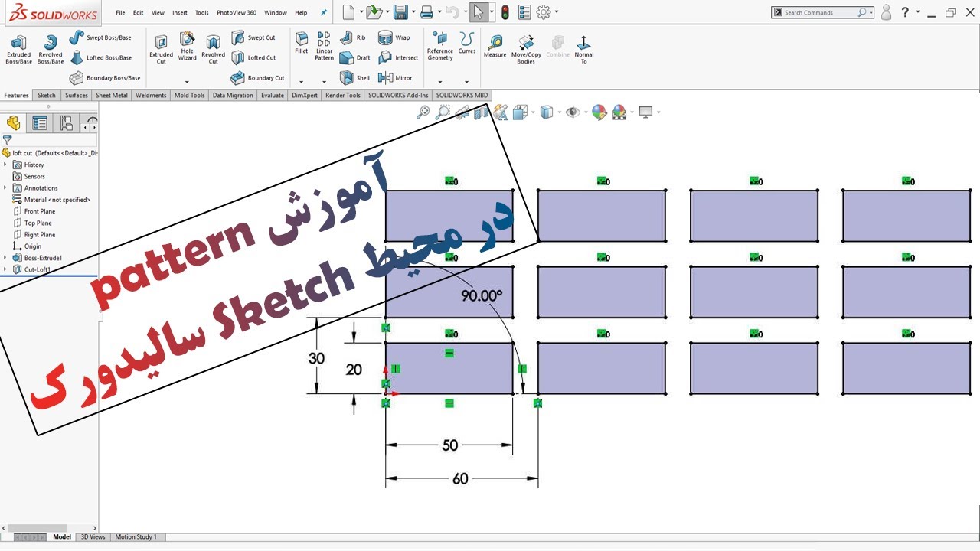
Task: Add a Rib feature
Action: click(352, 37)
